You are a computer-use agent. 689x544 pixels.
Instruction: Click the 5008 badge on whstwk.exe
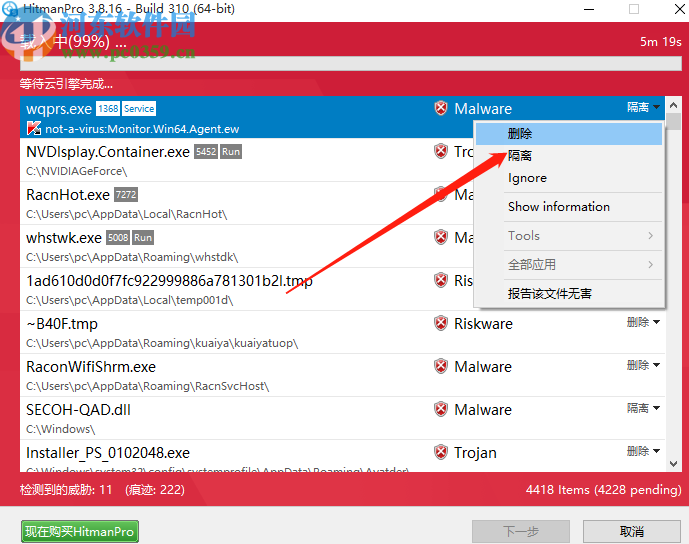118,238
